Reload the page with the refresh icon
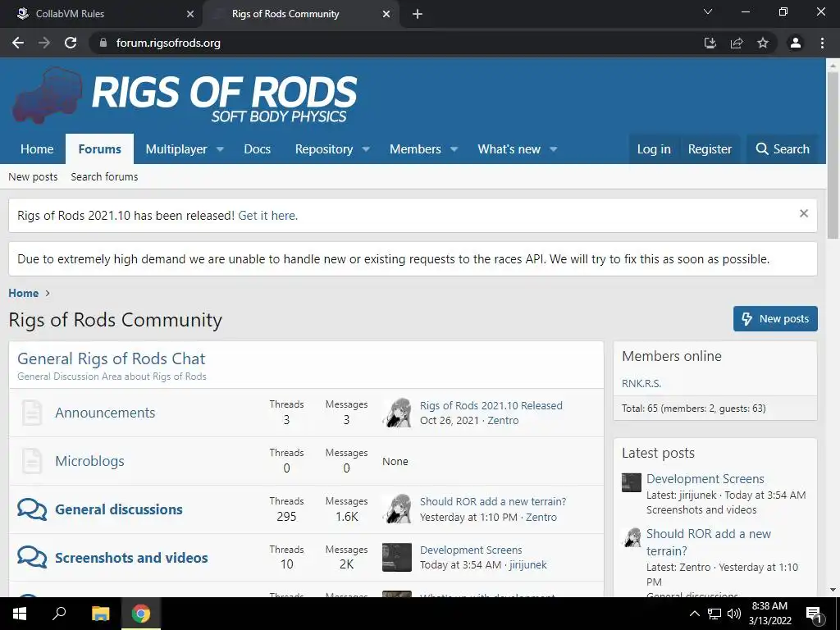Viewport: 840px width, 630px height. pyautogui.click(x=71, y=43)
